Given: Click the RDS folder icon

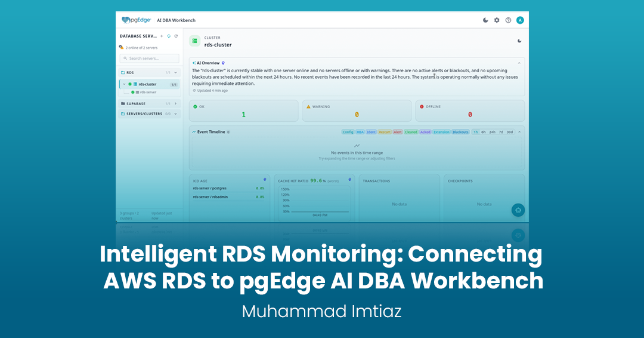Looking at the screenshot, I should pos(123,72).
